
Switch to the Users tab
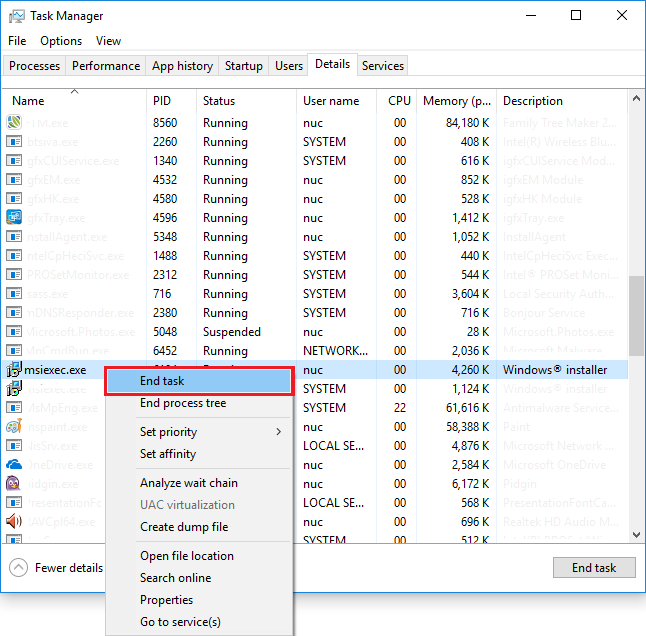[x=289, y=66]
